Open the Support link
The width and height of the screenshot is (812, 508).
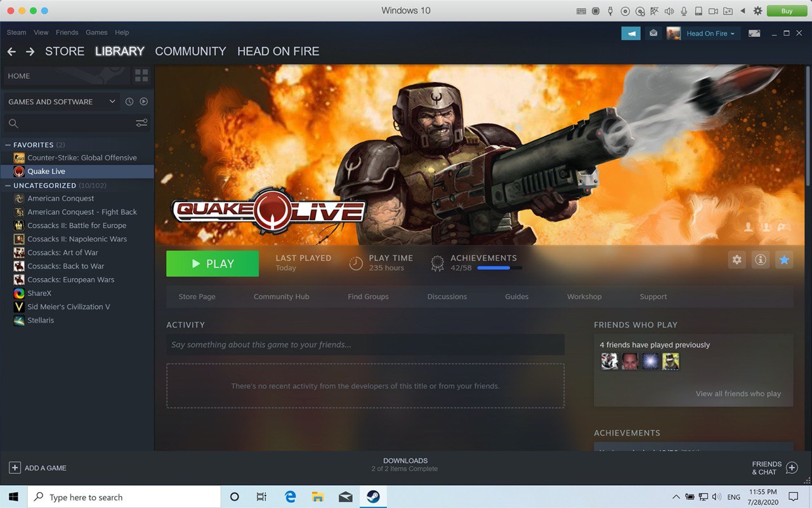pos(653,297)
